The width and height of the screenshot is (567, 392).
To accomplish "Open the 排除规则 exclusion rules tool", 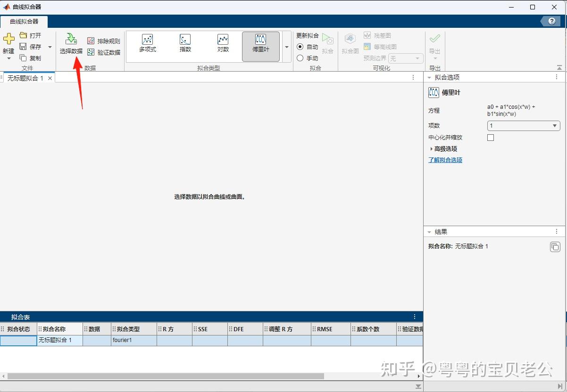I will point(103,41).
